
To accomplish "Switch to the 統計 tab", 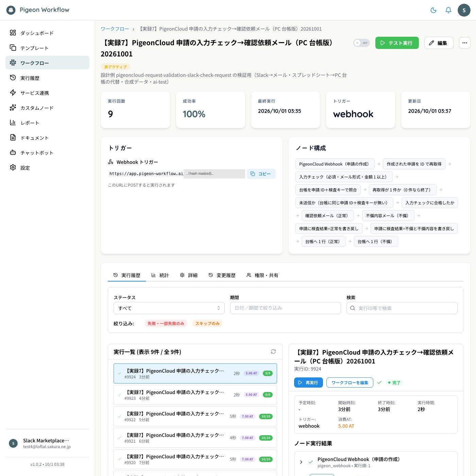I will 160,275.
